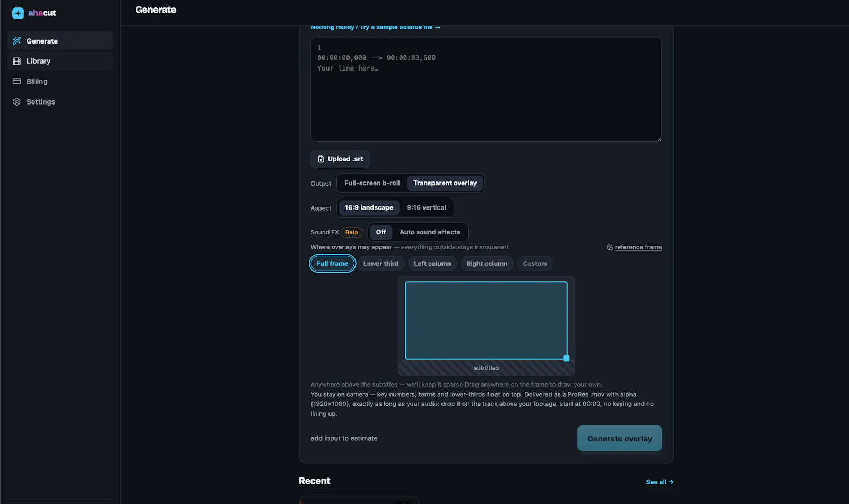
Task: Choose 9:16 vertical aspect
Action: tap(426, 207)
